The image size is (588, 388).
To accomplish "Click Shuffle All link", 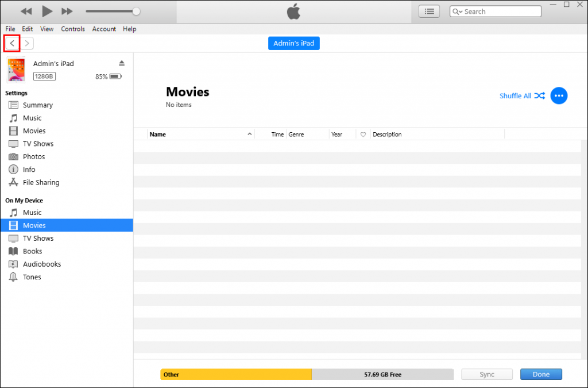I will click(522, 95).
